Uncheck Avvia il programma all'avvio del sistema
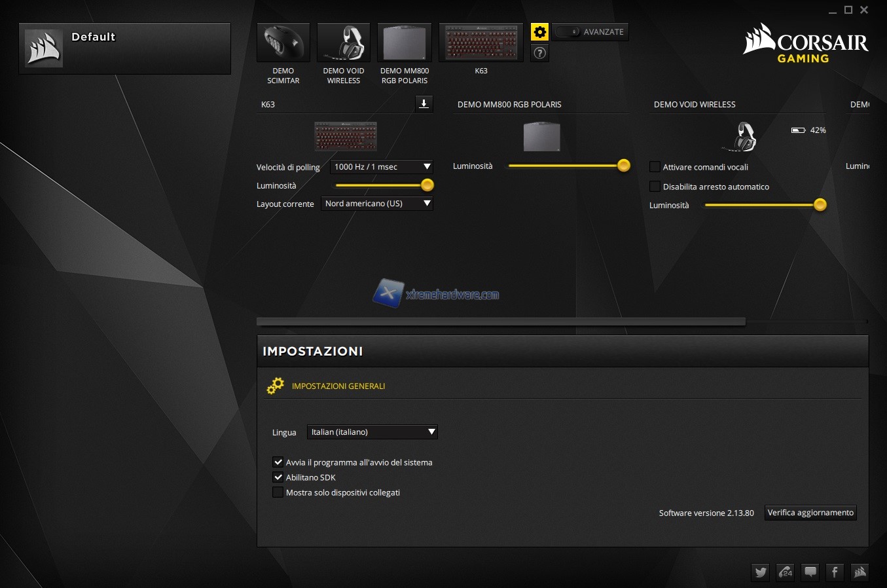The image size is (887, 588). pos(278,462)
